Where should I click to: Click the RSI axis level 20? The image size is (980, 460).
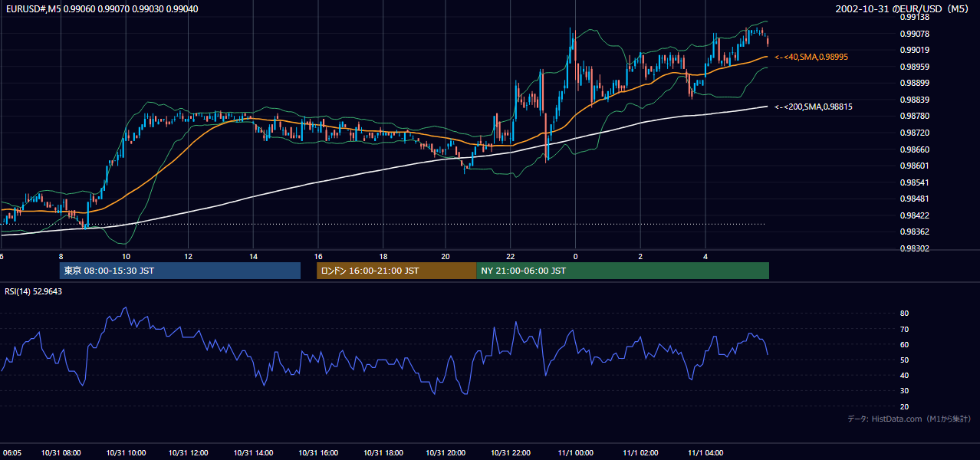click(x=904, y=406)
